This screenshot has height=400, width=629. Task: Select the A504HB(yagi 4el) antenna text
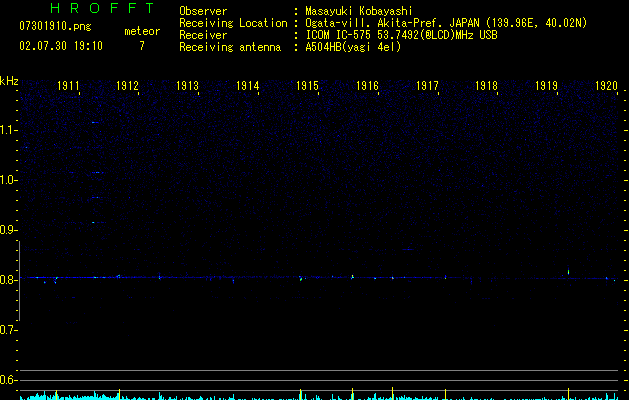tap(353, 47)
